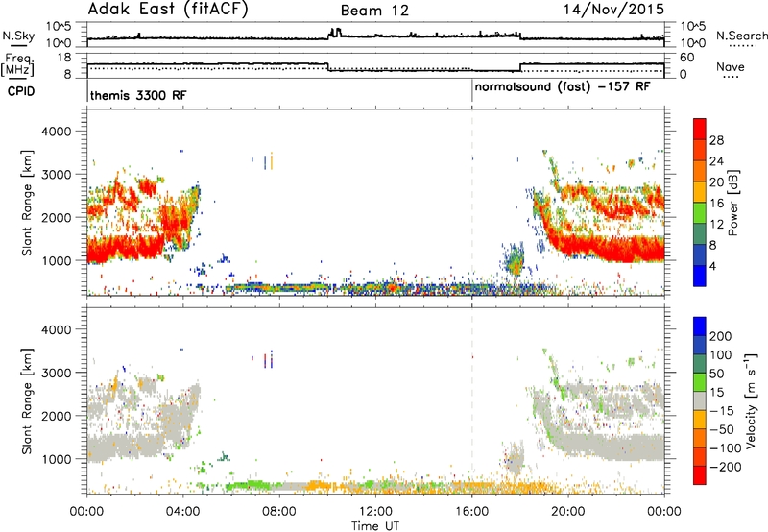
Task: Click the 'Velocity [m s-1]' colorbar label
Action: point(751,400)
